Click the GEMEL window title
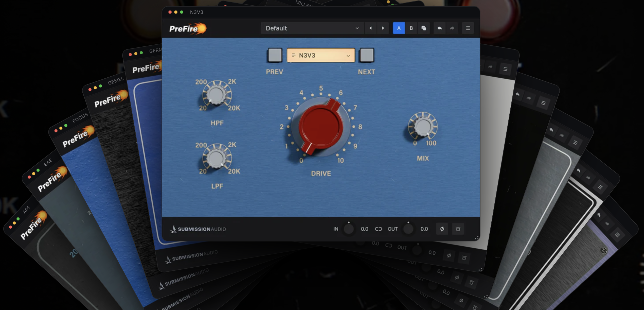644x310 pixels. coord(116,81)
